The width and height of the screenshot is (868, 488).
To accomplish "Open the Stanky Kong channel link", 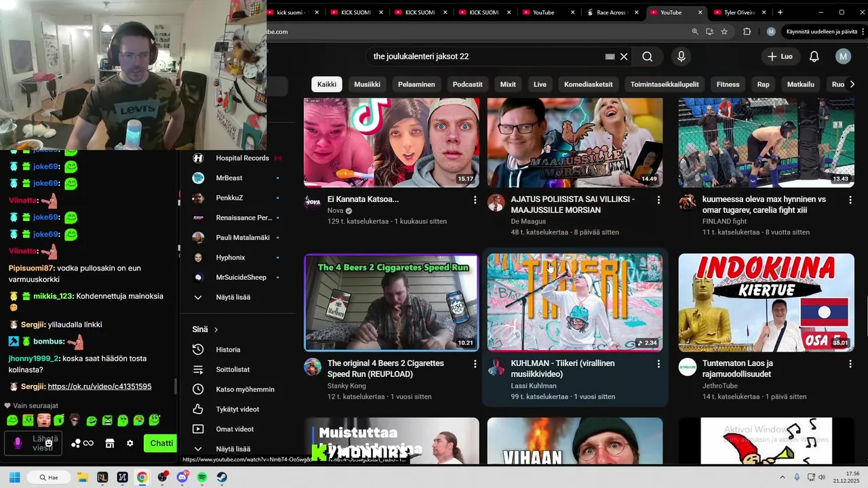I will point(347,386).
